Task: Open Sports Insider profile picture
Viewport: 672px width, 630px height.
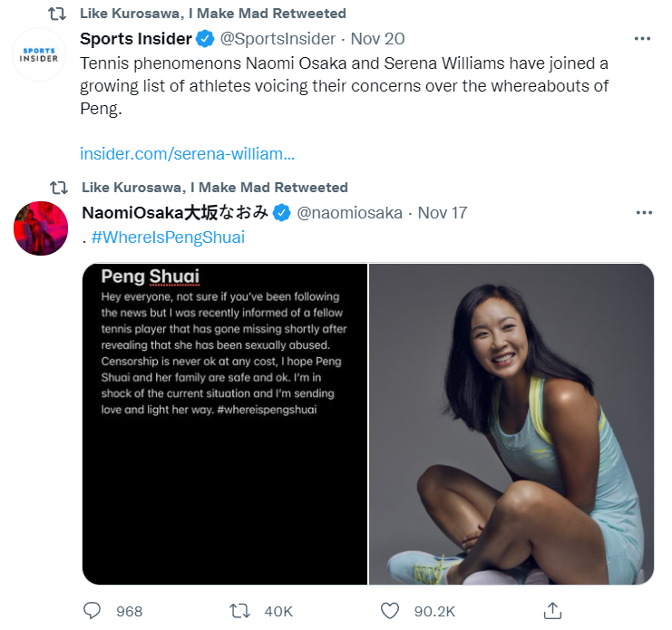Action: pos(41,53)
